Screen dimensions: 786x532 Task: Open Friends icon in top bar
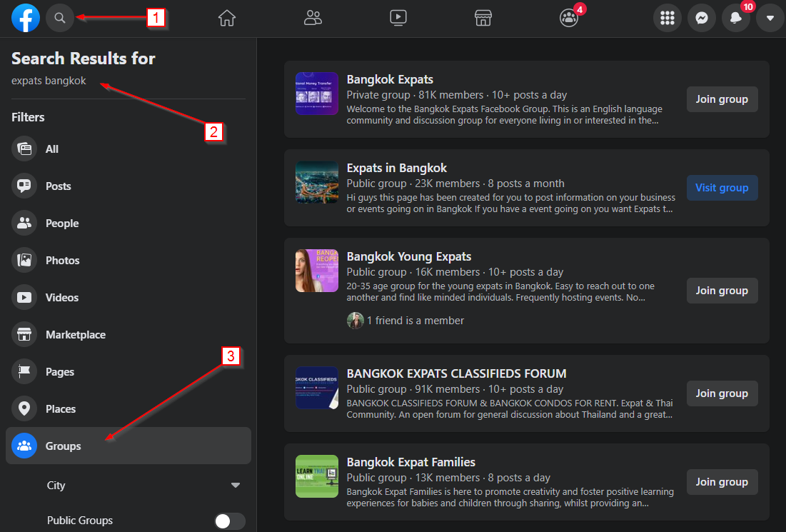tap(313, 18)
